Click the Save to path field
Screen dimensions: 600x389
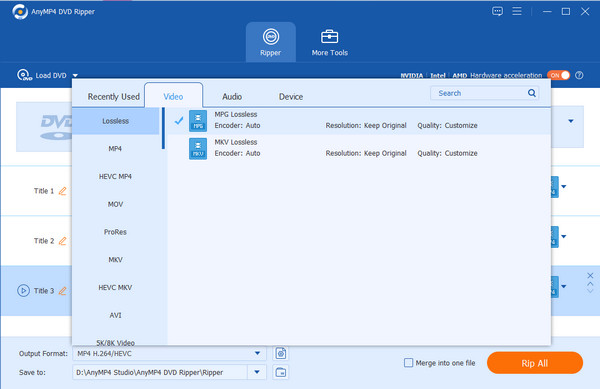[160, 372]
